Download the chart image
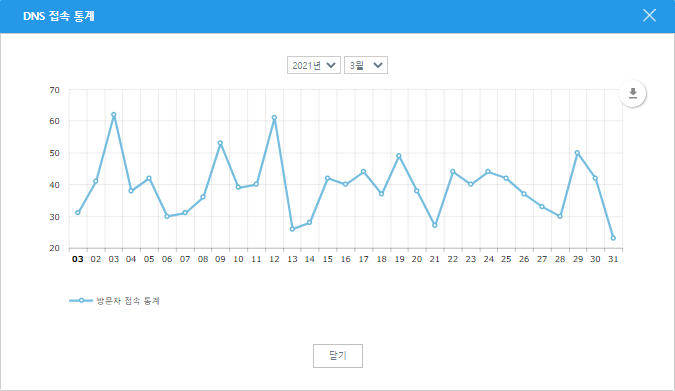 pos(632,93)
